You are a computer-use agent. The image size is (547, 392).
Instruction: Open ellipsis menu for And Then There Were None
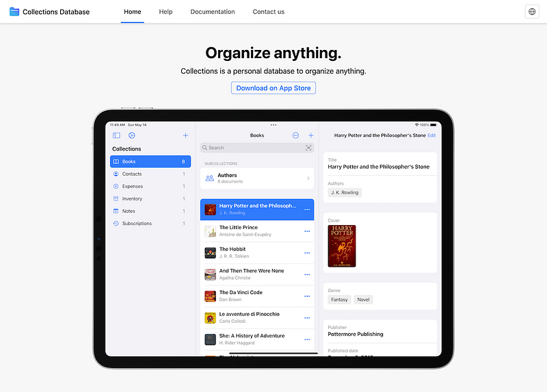307,274
